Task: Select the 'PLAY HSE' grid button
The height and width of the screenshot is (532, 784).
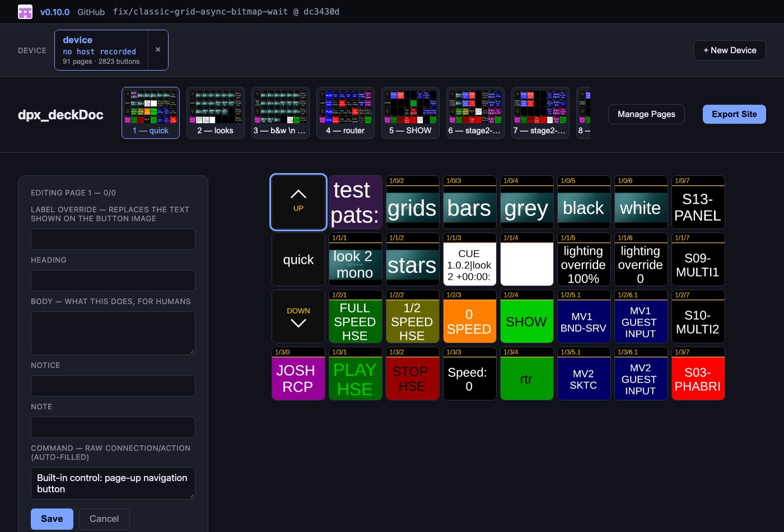Action: 355,374
